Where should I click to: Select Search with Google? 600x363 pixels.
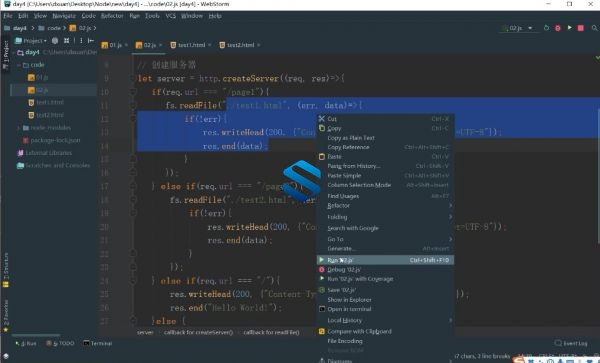[x=353, y=228]
